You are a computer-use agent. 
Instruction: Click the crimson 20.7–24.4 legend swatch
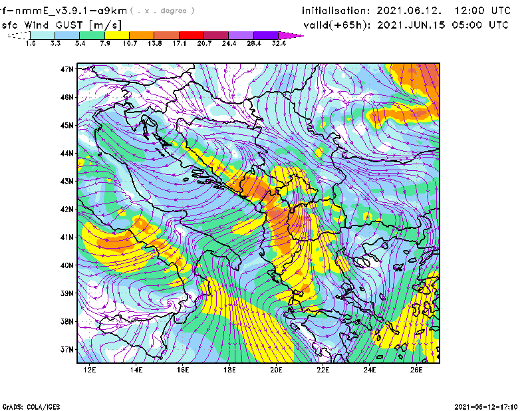coord(216,35)
